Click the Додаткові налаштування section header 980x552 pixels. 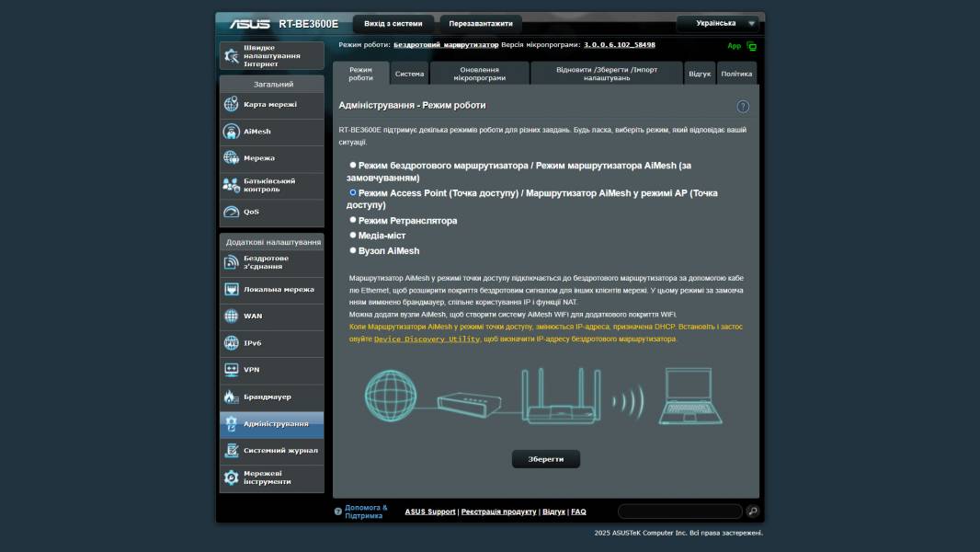tap(273, 242)
